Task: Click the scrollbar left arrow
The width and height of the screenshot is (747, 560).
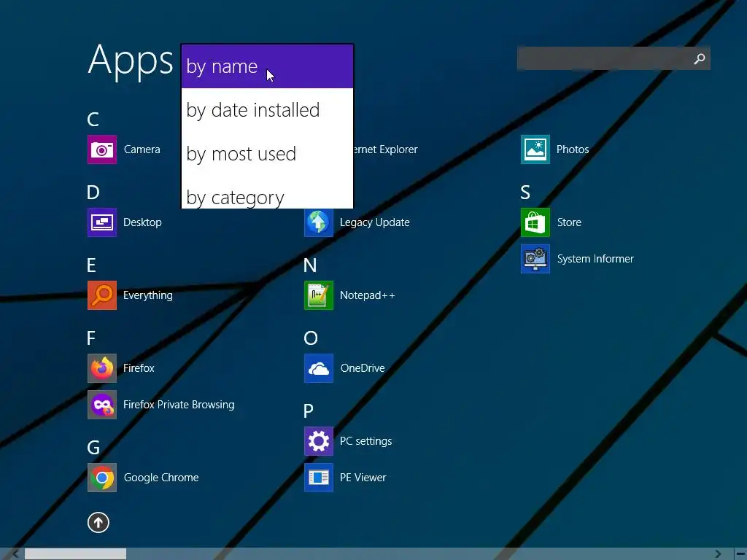Action: [15, 554]
